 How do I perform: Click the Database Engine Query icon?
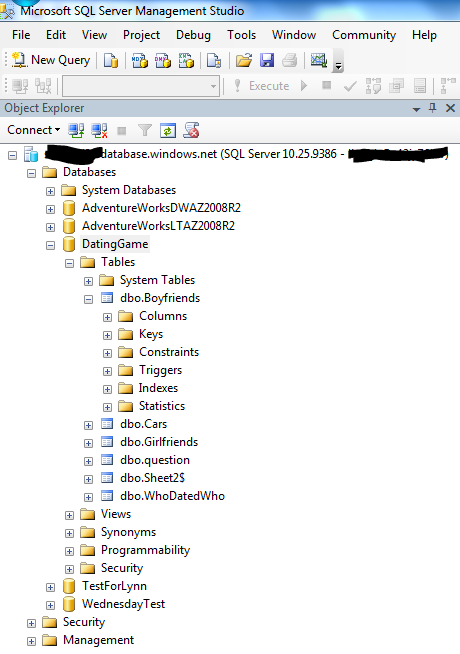111,60
